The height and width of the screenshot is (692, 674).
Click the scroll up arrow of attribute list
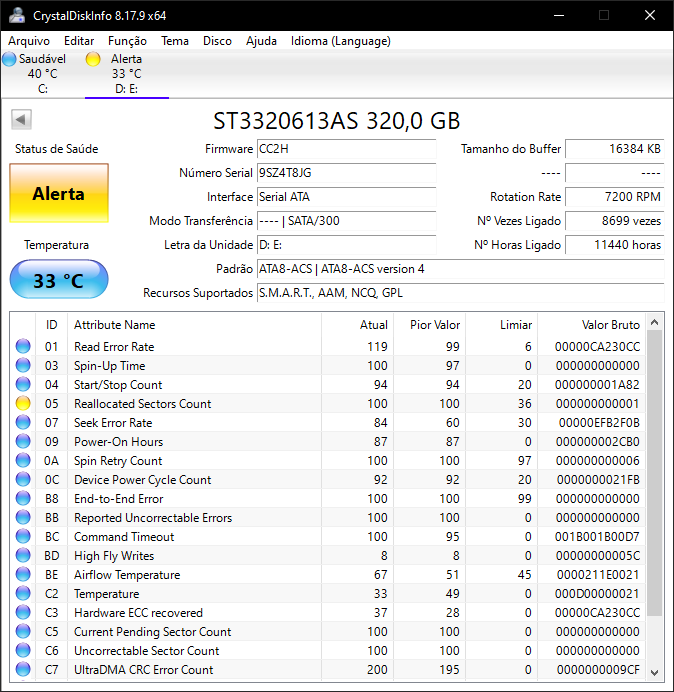click(655, 323)
